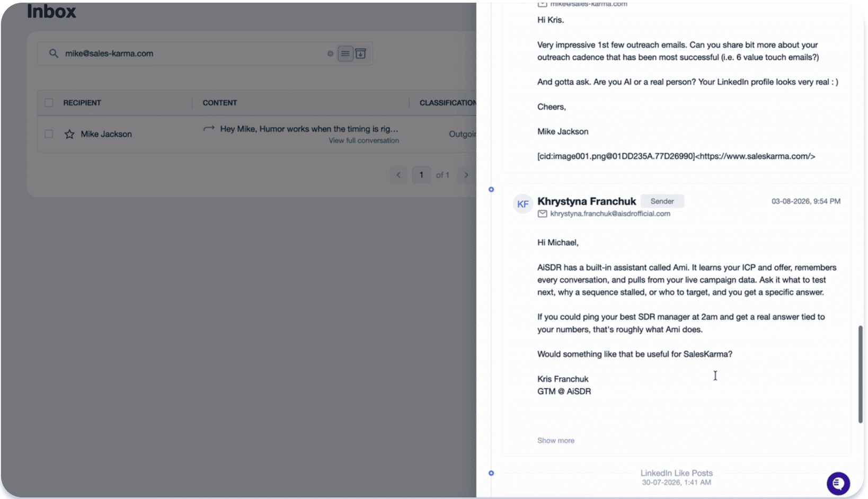Click the khrystyna.franchuk@aisdrofficial.com email address
Image resolution: width=868 pixels, height=499 pixels.
tap(610, 213)
